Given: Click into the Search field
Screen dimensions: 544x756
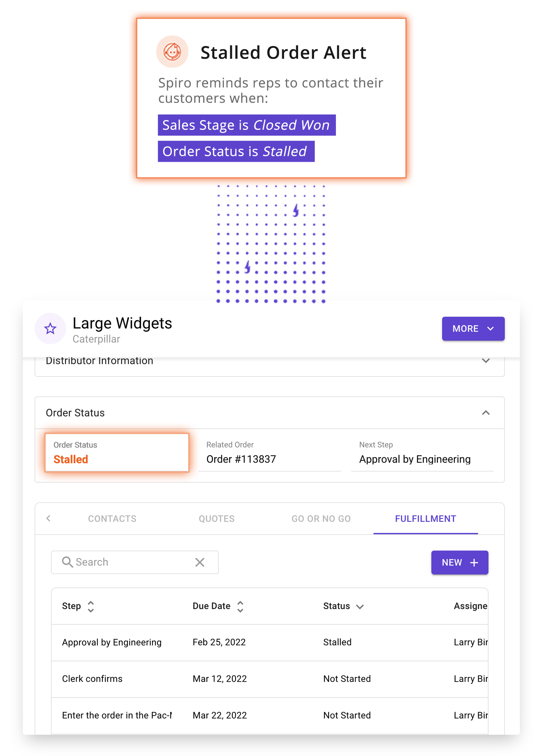Looking at the screenshot, I should coord(135,562).
